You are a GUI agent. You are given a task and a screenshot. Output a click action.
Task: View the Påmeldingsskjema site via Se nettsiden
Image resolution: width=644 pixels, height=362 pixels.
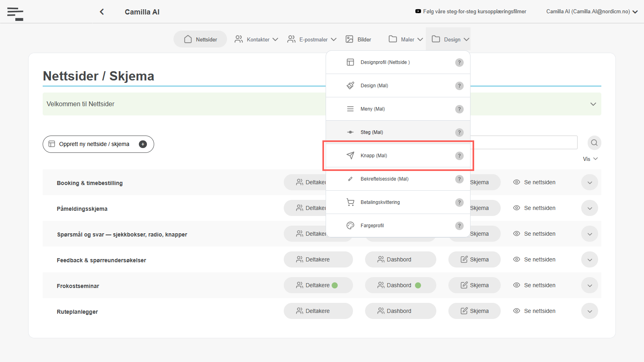[535, 208]
